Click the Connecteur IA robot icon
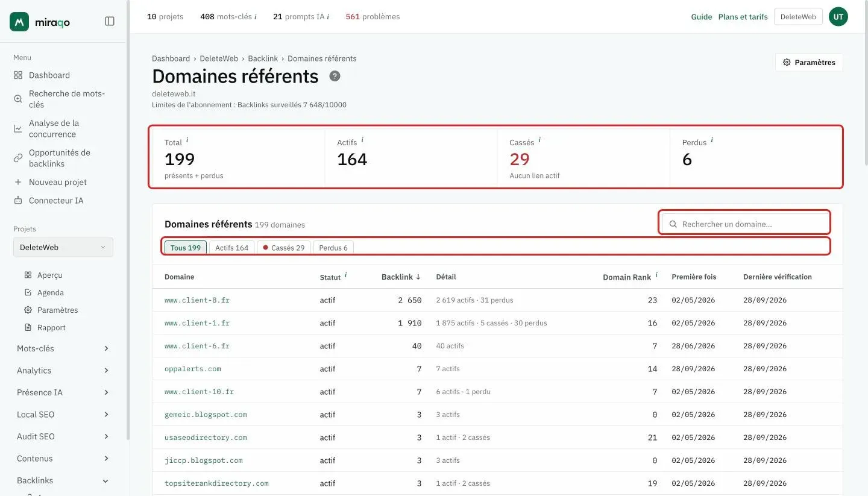868x496 pixels. point(18,200)
